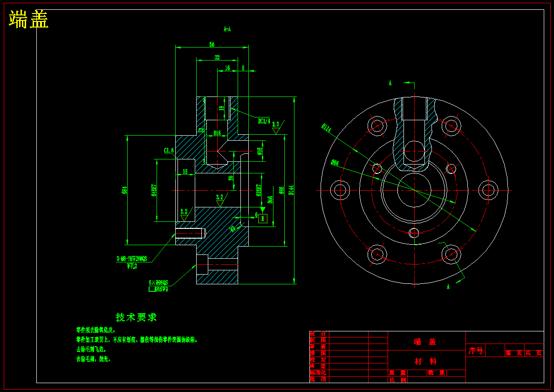Click the 'C1.6' chamfer annotation
Screen dimensions: 554x392
169,151
